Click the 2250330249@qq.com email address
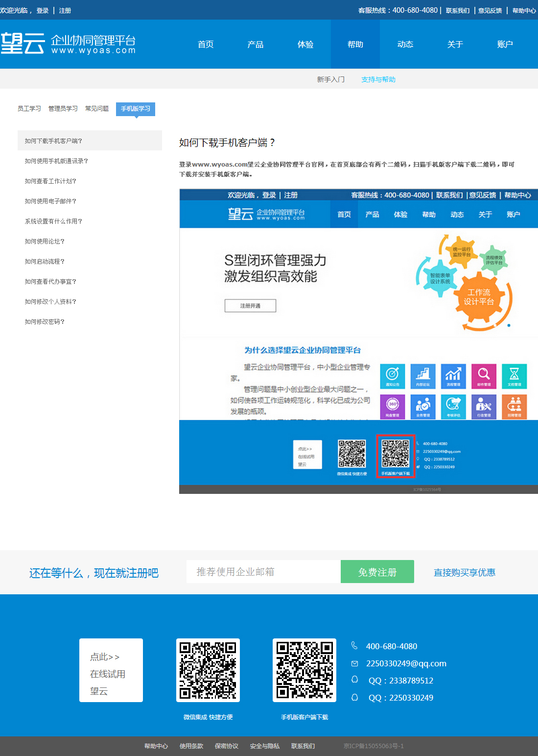 pos(406,663)
